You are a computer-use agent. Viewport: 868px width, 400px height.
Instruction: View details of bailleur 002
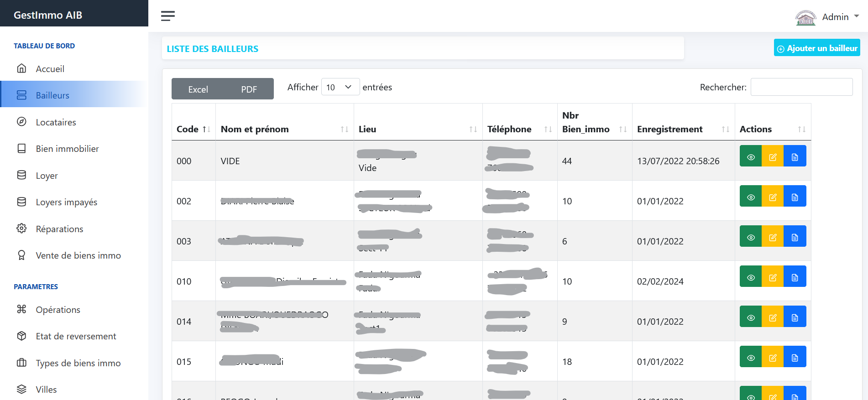(751, 196)
